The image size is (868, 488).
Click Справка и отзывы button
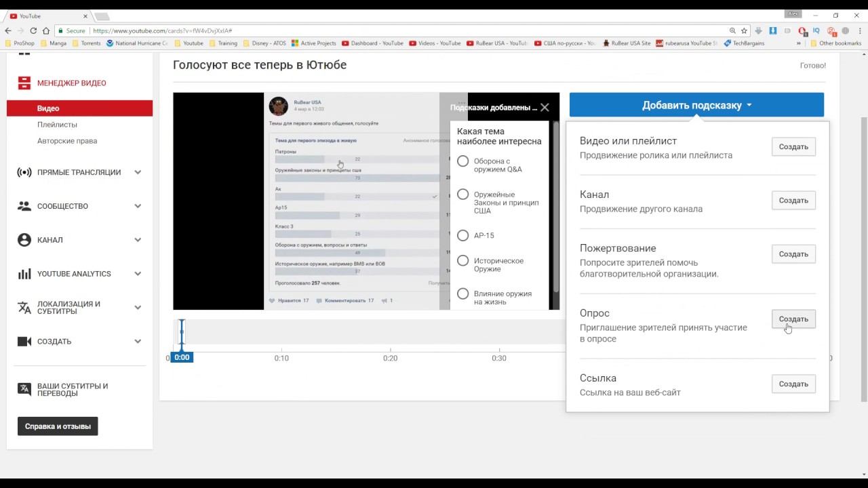click(x=58, y=426)
